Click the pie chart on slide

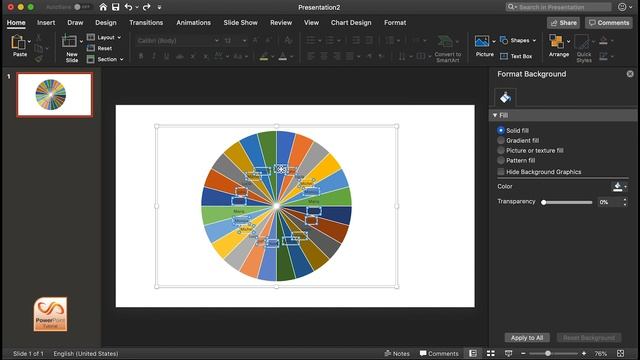[x=276, y=206]
